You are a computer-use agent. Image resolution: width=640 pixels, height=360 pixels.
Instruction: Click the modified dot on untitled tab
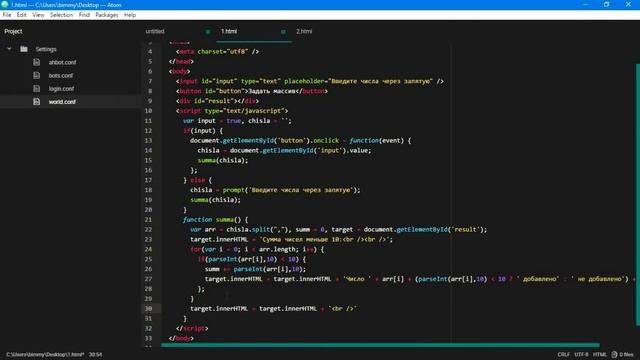(208, 32)
